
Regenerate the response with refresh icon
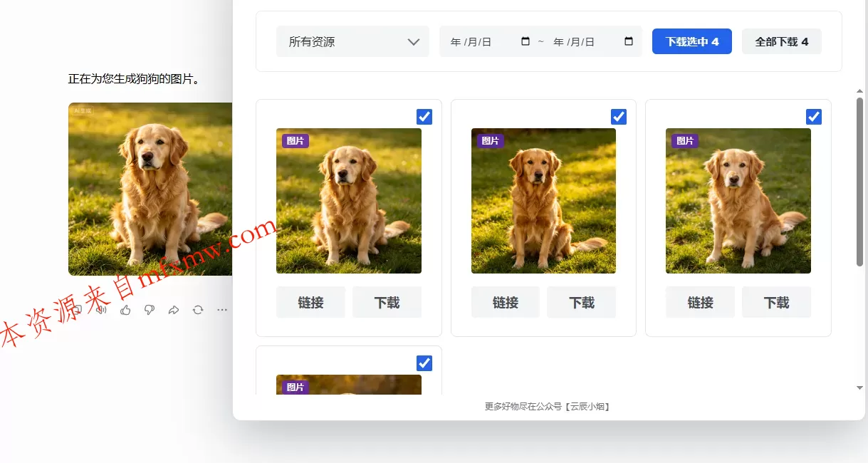[198, 310]
